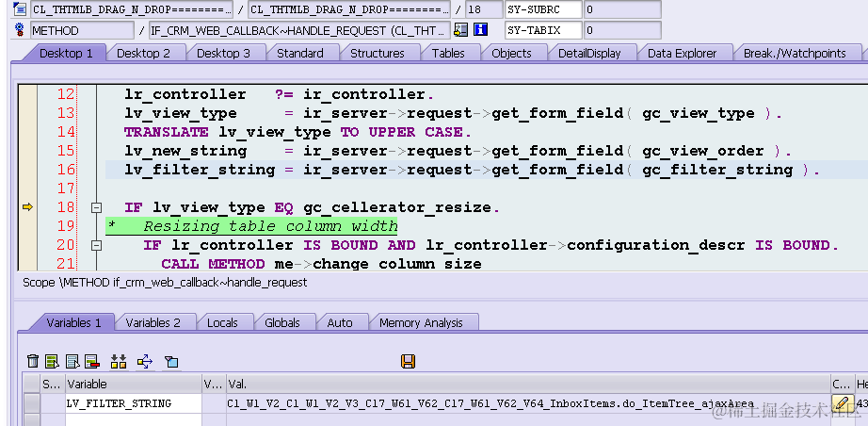
Task: Click the variables table select-all corner cell
Action: pos(32,384)
